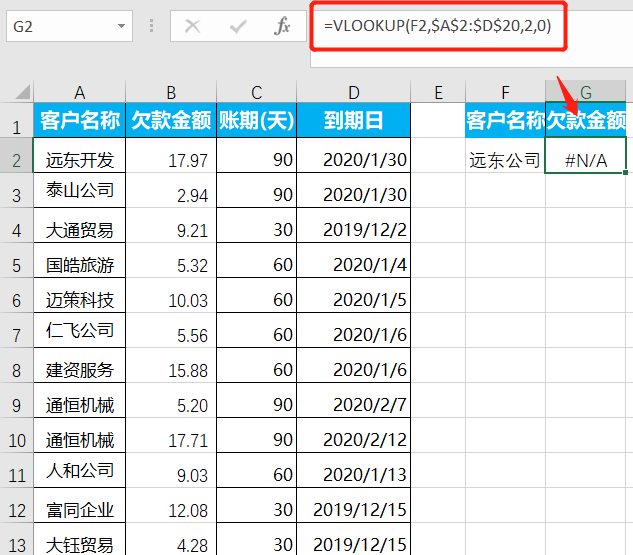Select amount cell 2.94
The width and height of the screenshot is (633, 555).
pyautogui.click(x=171, y=191)
